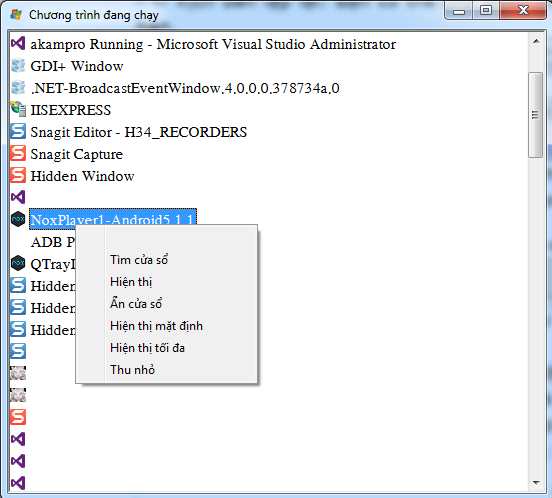Click the red Snagit Capture icon
The width and height of the screenshot is (552, 498).
click(x=18, y=153)
